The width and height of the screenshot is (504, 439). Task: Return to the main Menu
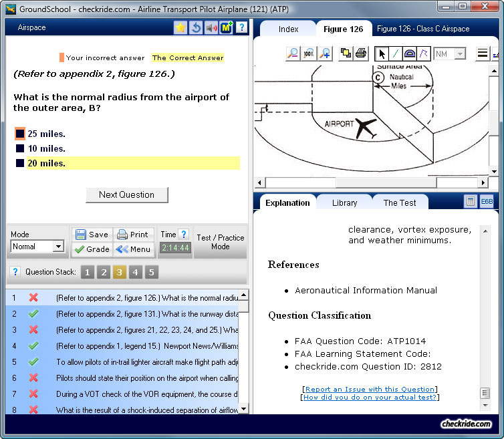(x=133, y=249)
